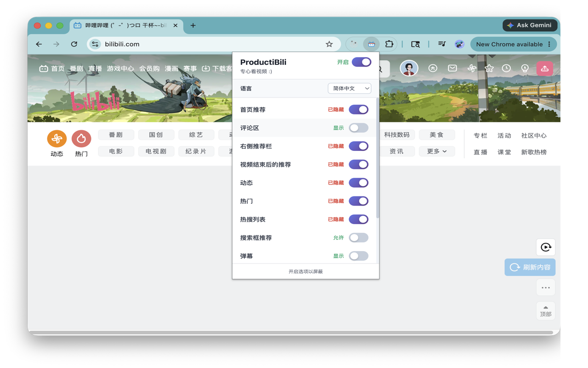Bookmark this page with the star icon
The image size is (588, 368).
pos(329,44)
